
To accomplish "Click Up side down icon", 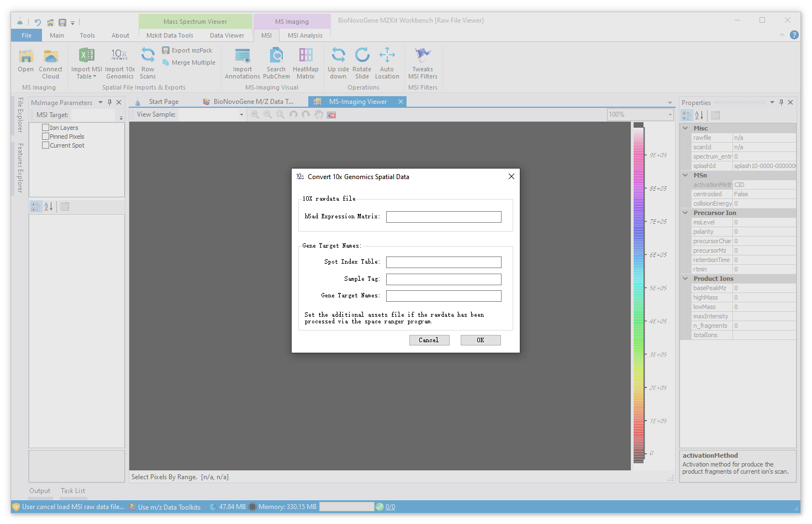I will 338,56.
